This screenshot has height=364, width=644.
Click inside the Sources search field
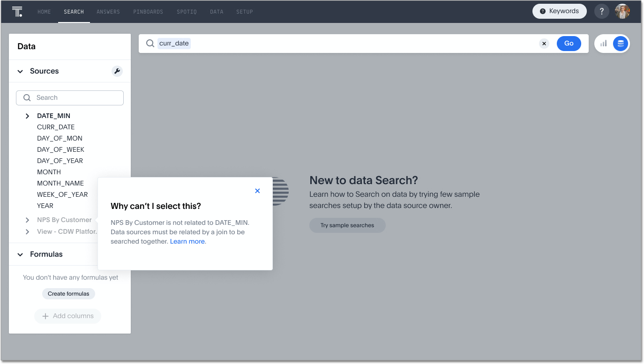70,97
